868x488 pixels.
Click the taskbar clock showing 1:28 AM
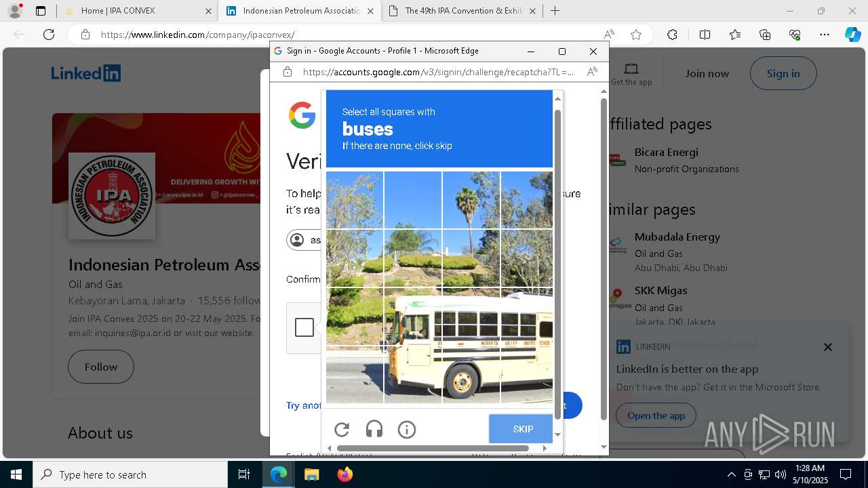tap(810, 474)
